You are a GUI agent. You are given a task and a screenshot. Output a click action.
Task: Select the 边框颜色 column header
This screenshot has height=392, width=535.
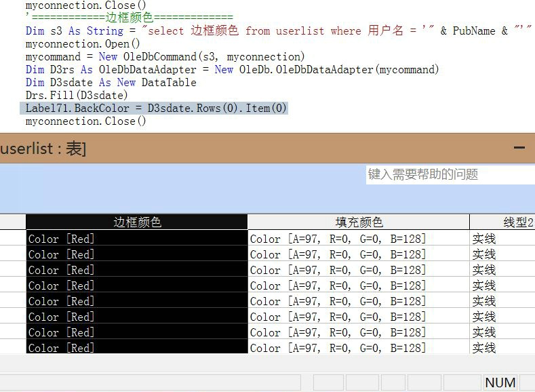click(x=137, y=222)
